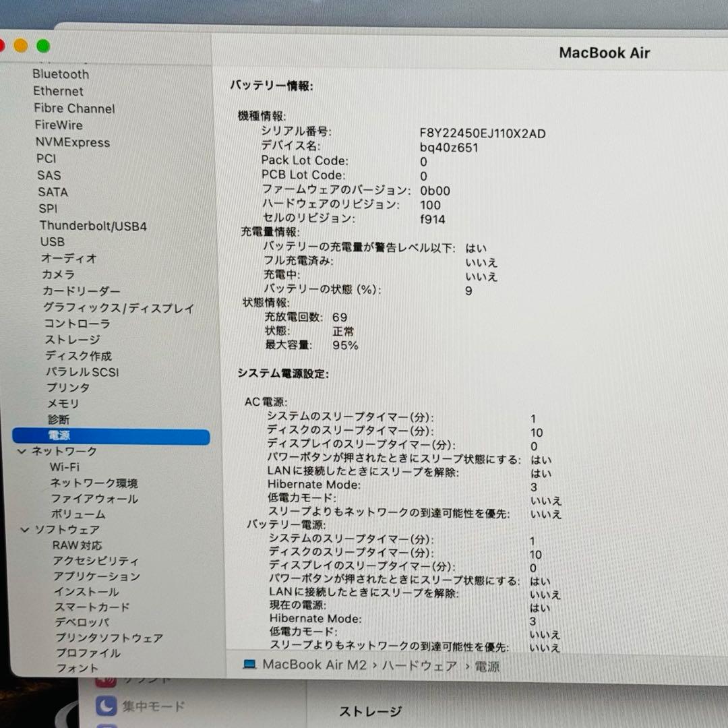Click the バッテリーの状態 (%) row label
728x728 pixels.
tap(322, 289)
